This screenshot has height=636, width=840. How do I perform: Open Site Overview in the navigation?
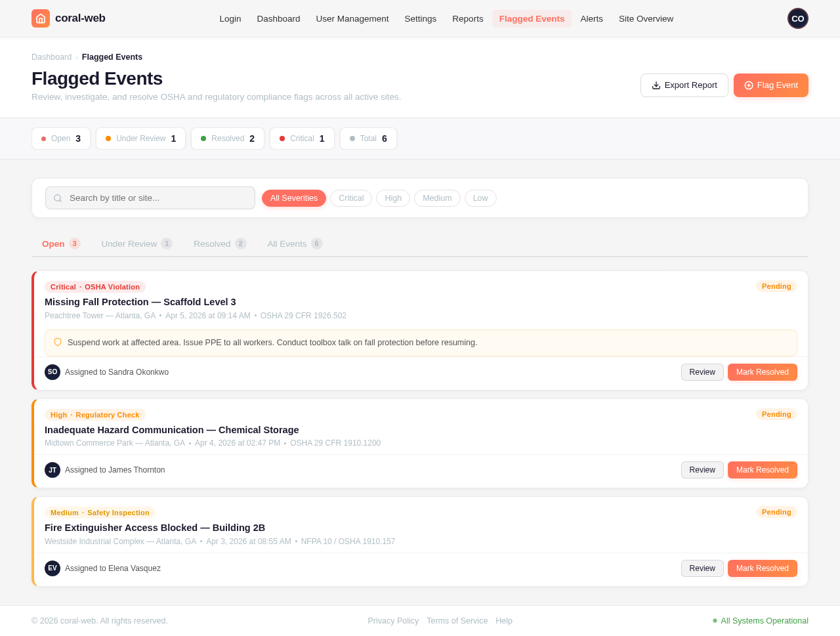point(646,18)
